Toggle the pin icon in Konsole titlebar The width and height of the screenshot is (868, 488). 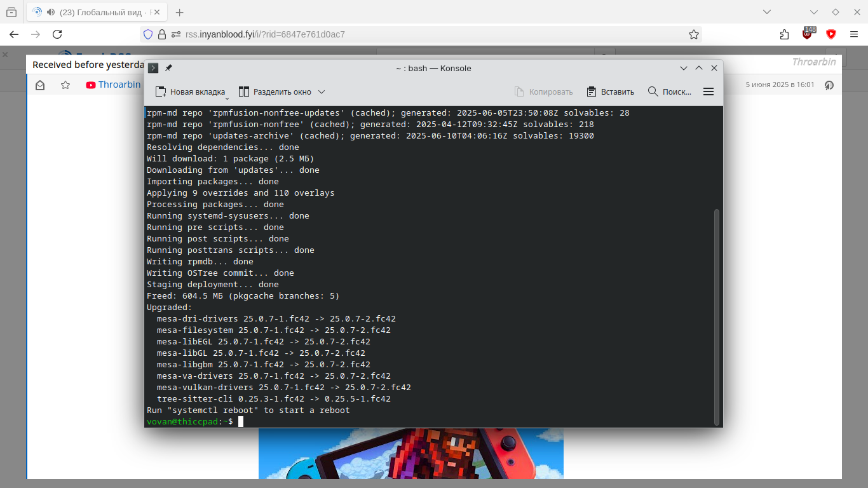point(168,69)
